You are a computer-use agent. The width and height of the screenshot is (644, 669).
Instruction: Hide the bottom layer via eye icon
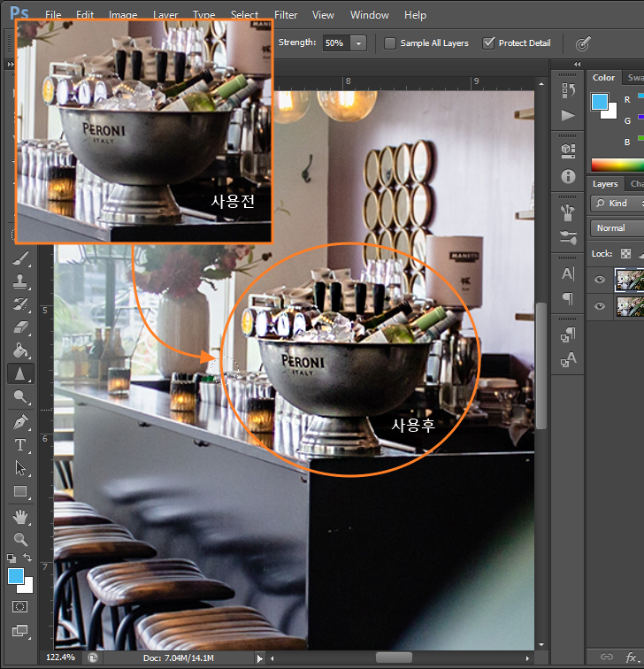(x=600, y=306)
